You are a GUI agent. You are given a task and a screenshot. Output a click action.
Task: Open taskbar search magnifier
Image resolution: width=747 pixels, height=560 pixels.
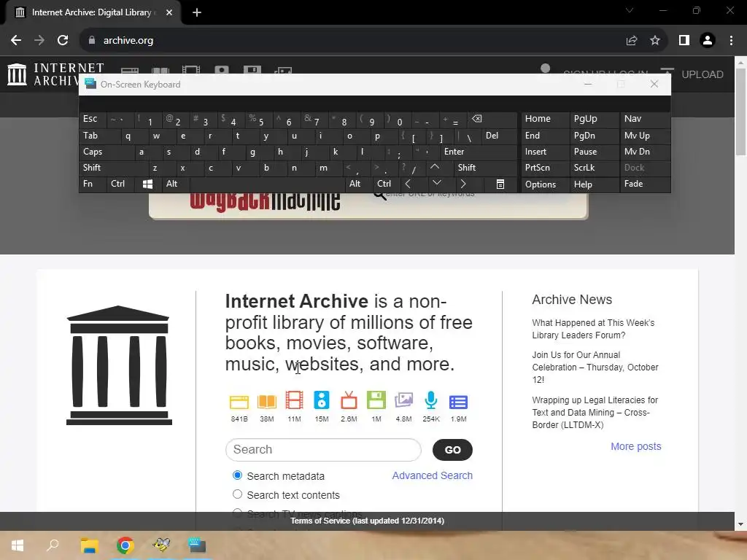coord(53,545)
